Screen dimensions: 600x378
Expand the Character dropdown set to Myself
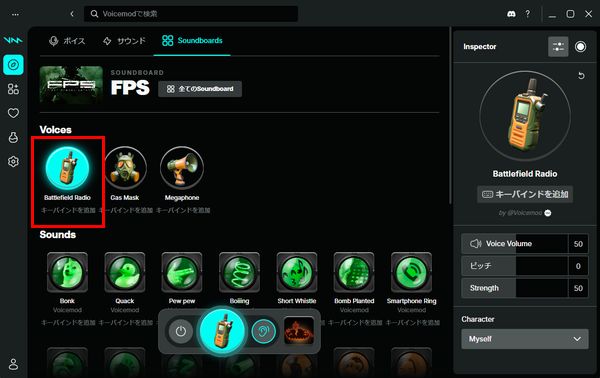point(525,339)
